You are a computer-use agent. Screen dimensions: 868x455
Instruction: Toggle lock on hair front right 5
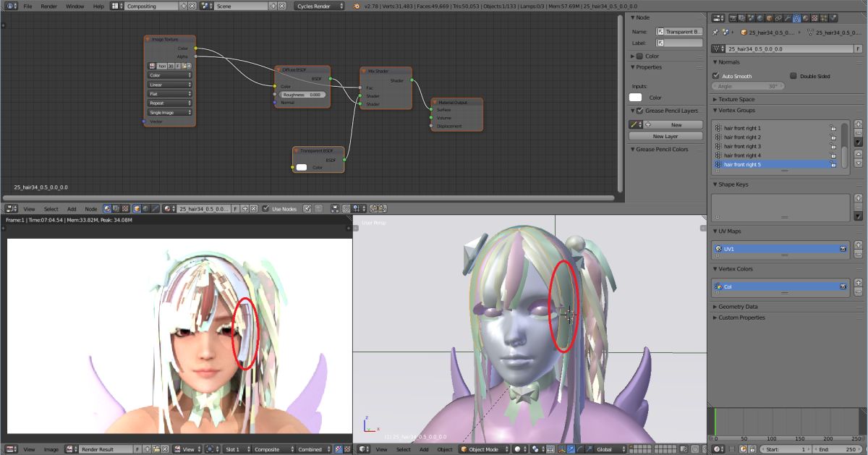[833, 164]
